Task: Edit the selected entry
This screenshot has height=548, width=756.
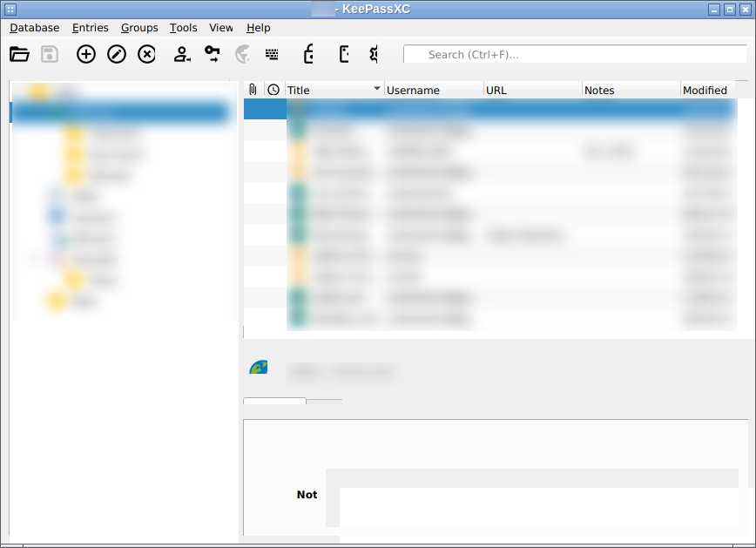Action: click(x=116, y=54)
